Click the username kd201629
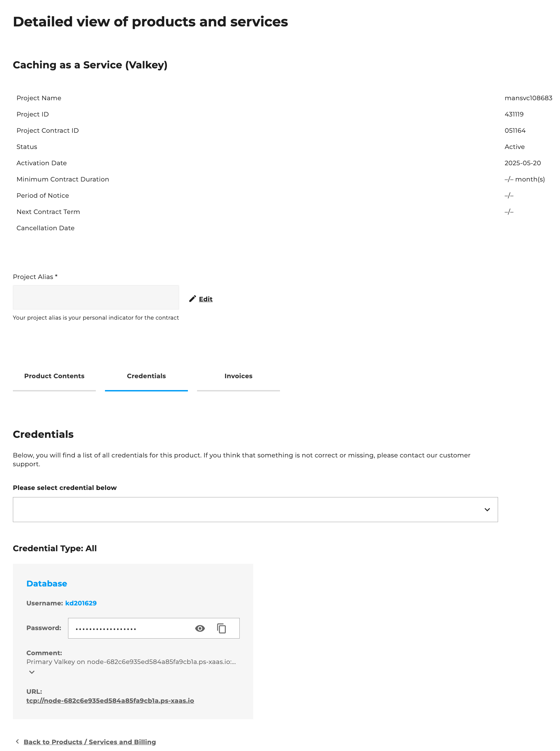The width and height of the screenshot is (560, 751). 81,603
